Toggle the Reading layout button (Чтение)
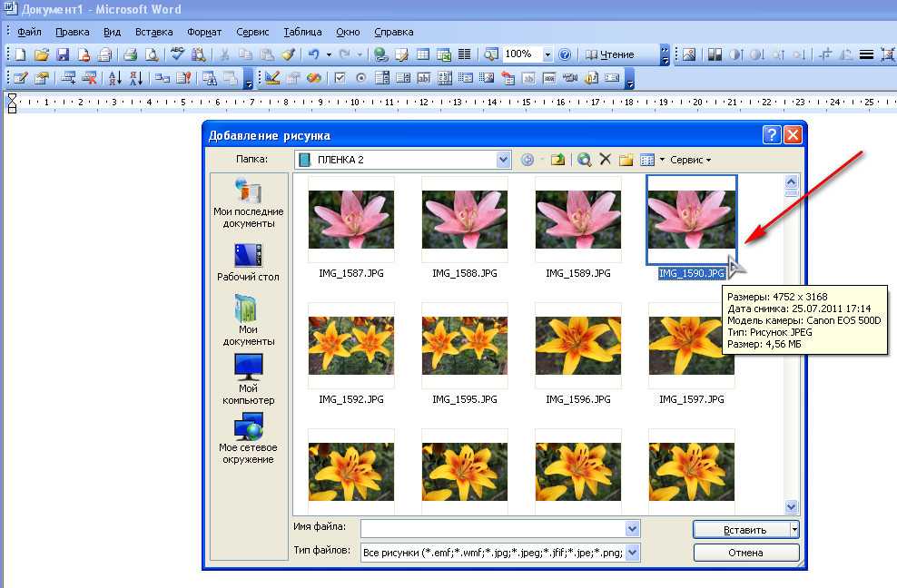The height and width of the screenshot is (588, 897). click(610, 54)
